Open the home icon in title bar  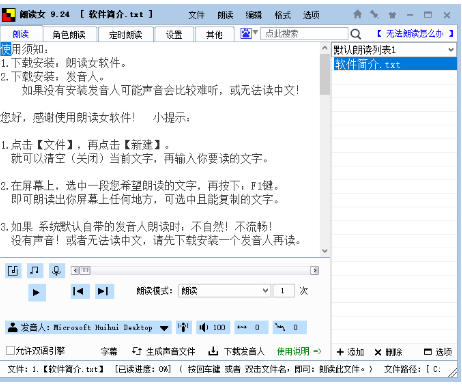point(357,14)
